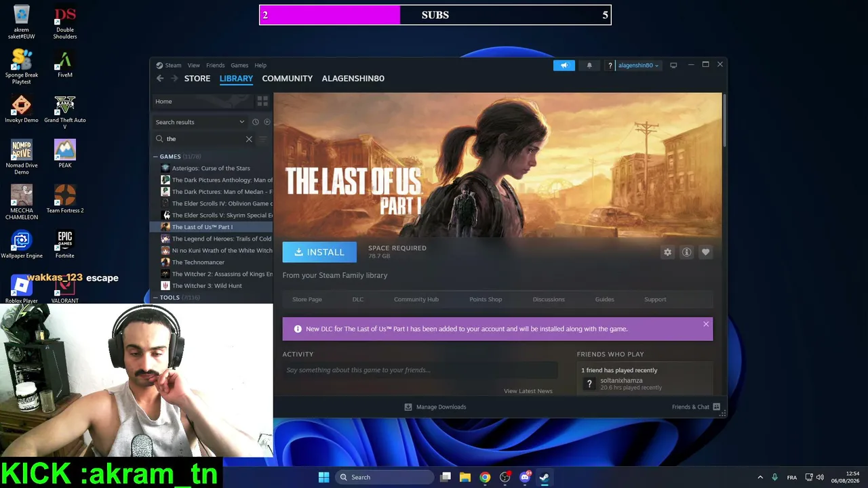Open the Guides link
This screenshot has height=488, width=868.
pyautogui.click(x=605, y=300)
